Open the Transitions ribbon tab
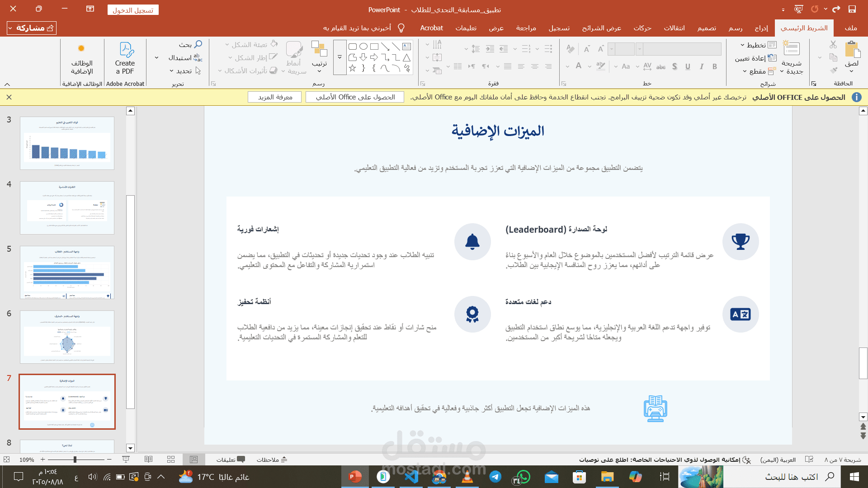The width and height of the screenshot is (868, 488). pos(674,28)
